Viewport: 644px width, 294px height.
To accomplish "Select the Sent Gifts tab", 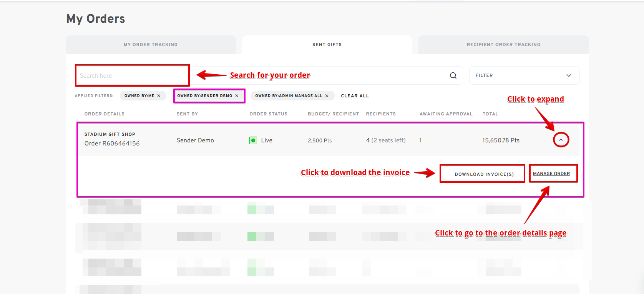I will (x=327, y=45).
